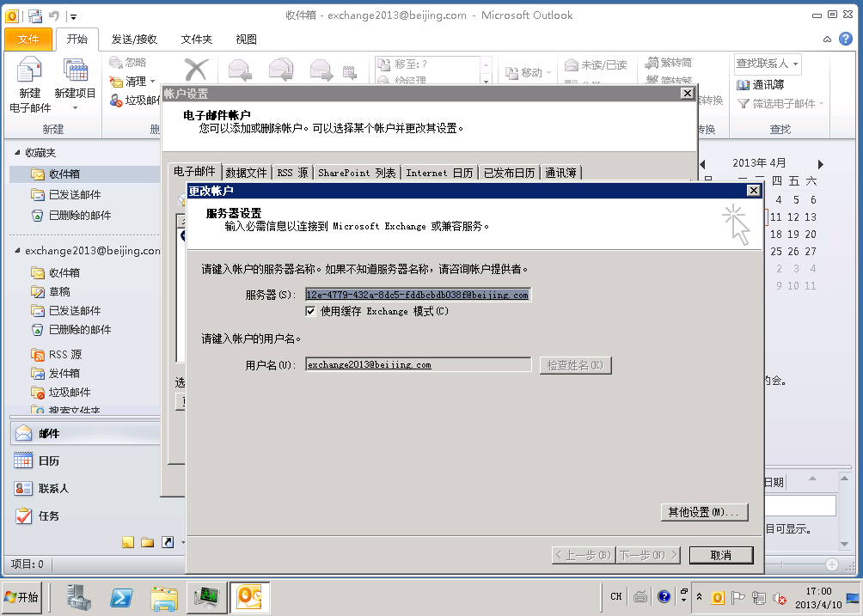Click the Reply All icon in ribbon
This screenshot has height=616, width=863.
[281, 70]
